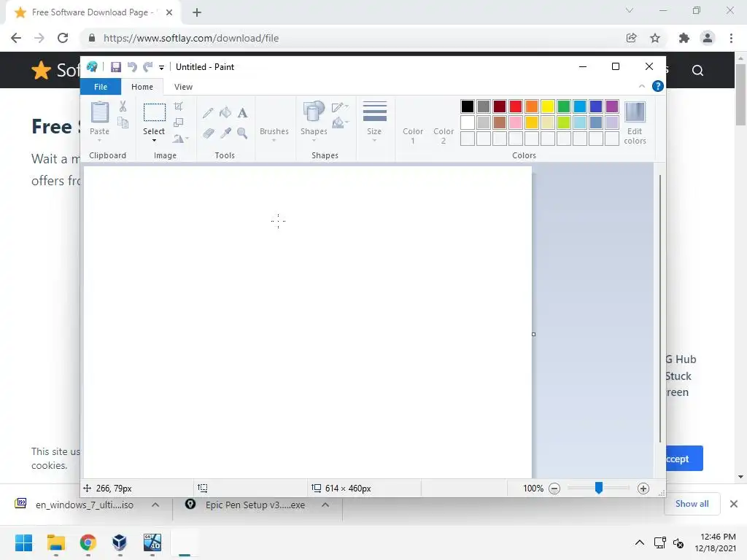This screenshot has width=747, height=560.
Task: Switch to the View ribbon tab
Action: (183, 87)
